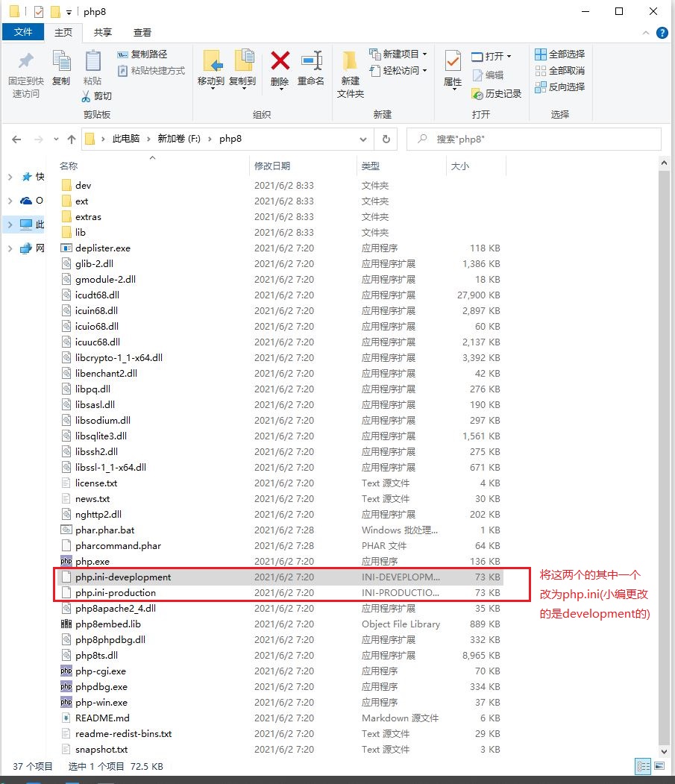Expand the Move to (移动到) dropdown
675x784 pixels.
[211, 87]
